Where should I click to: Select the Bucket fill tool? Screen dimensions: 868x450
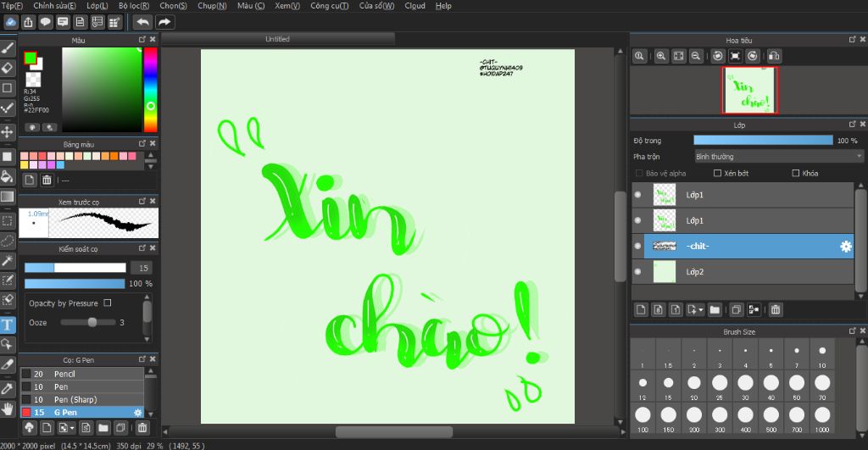(x=7, y=176)
